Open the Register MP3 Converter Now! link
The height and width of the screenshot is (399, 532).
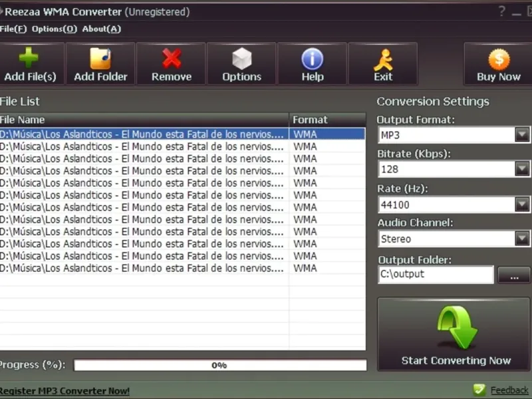(x=65, y=391)
